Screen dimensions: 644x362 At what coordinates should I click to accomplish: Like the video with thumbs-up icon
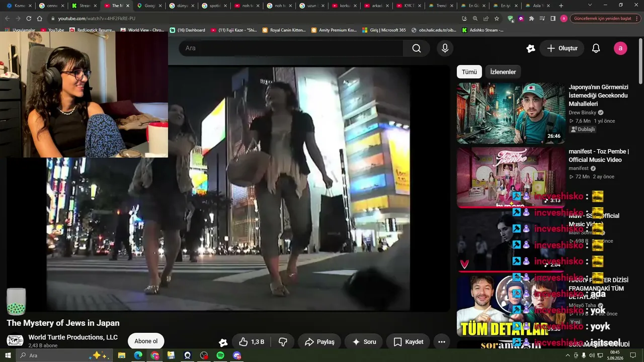tap(252, 342)
